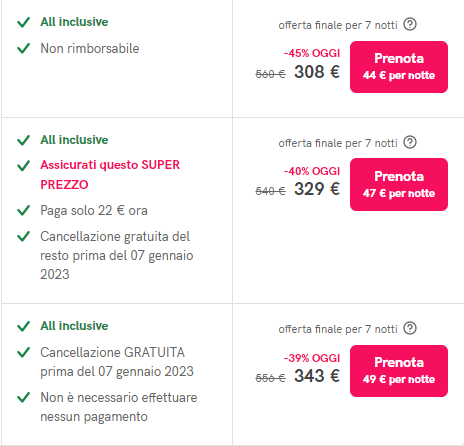Viewport: 464px width, 446px height.
Task: Click green checkmark next to Non rimborsabile
Action: point(24,48)
